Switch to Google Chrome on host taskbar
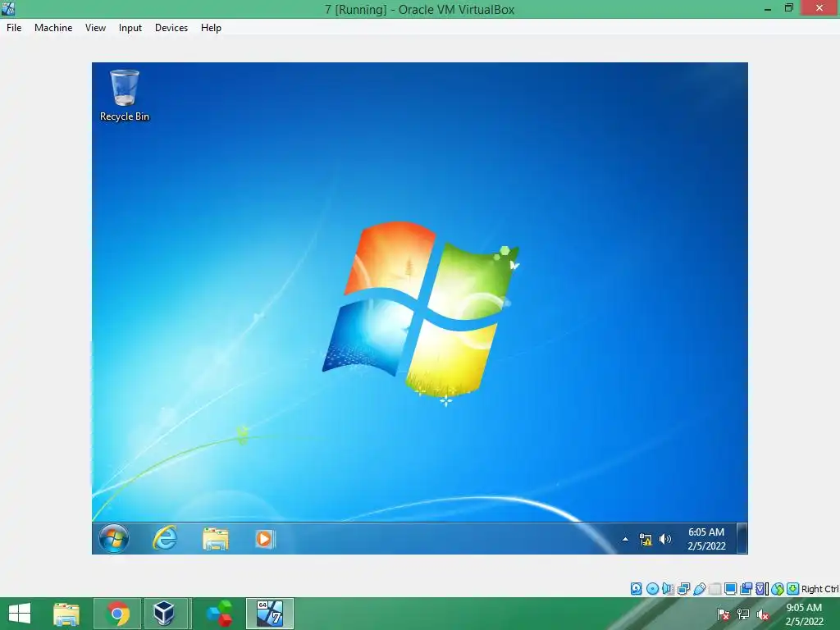Image resolution: width=840 pixels, height=630 pixels. [x=117, y=614]
